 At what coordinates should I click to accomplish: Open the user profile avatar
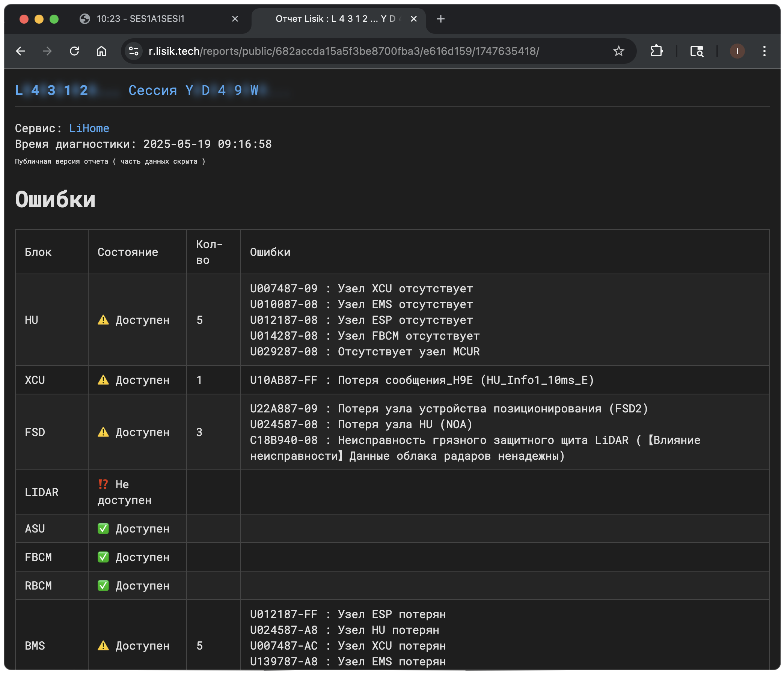(737, 51)
